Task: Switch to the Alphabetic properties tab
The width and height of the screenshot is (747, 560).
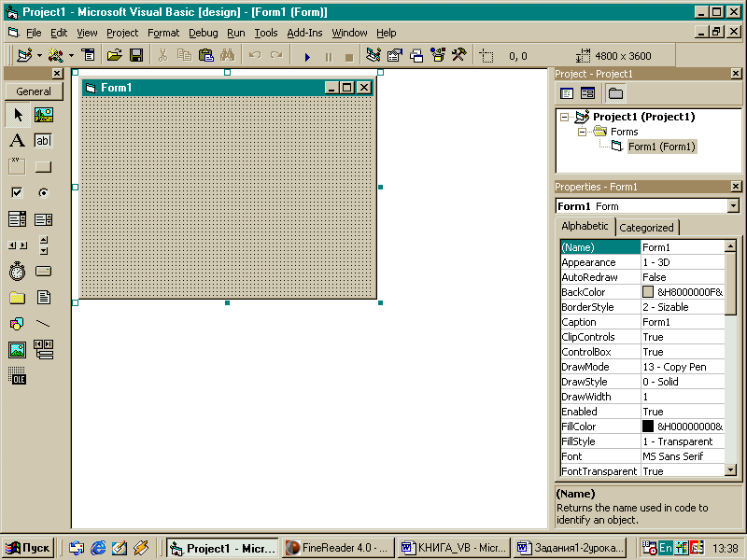Action: (585, 226)
